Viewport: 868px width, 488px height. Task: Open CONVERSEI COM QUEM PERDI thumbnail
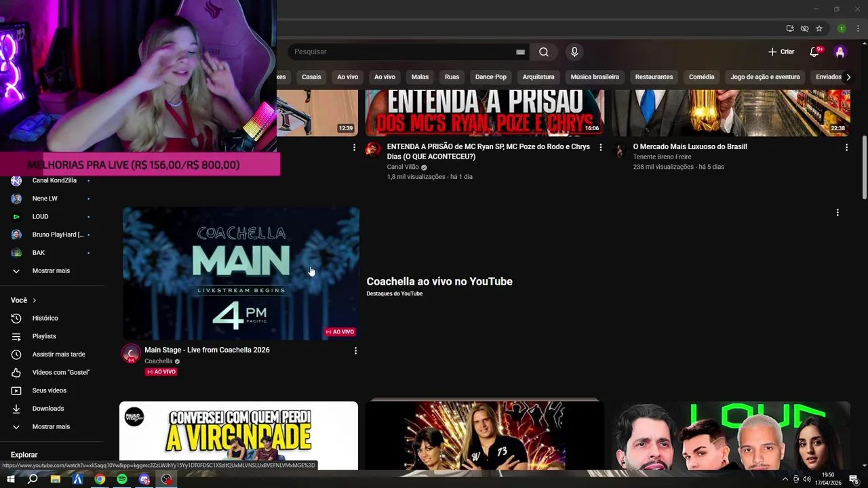pos(239,435)
